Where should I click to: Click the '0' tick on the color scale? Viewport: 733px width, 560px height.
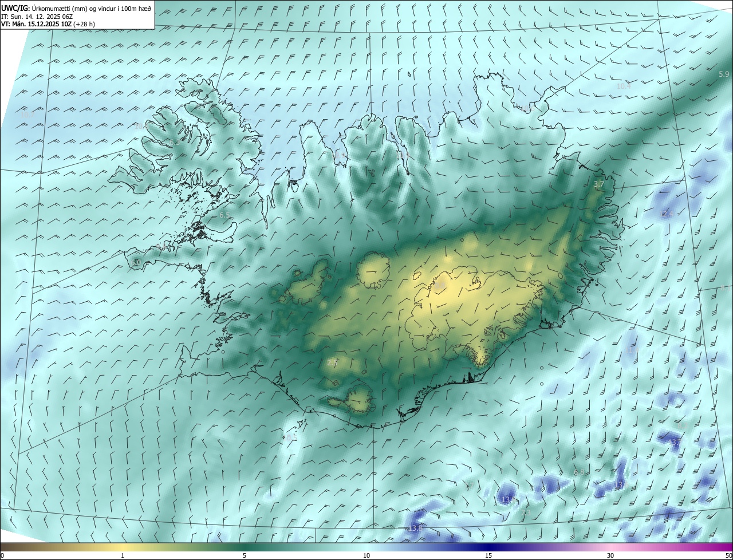click(x=2, y=556)
